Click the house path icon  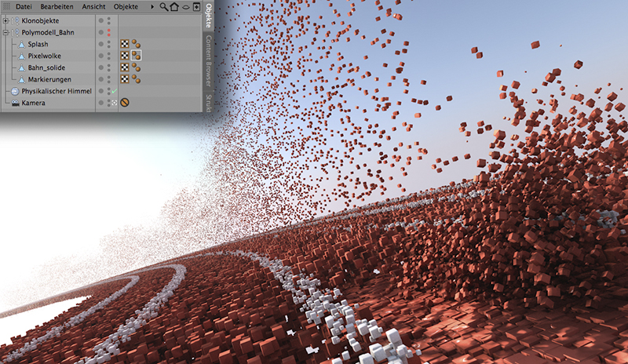pyautogui.click(x=174, y=7)
